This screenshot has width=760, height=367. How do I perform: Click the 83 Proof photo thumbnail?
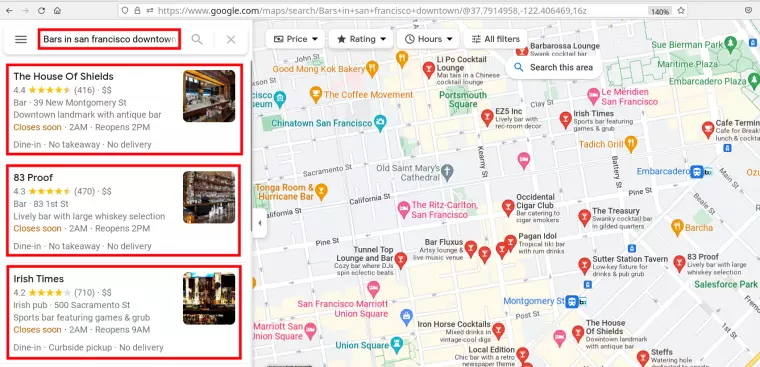[x=209, y=197]
